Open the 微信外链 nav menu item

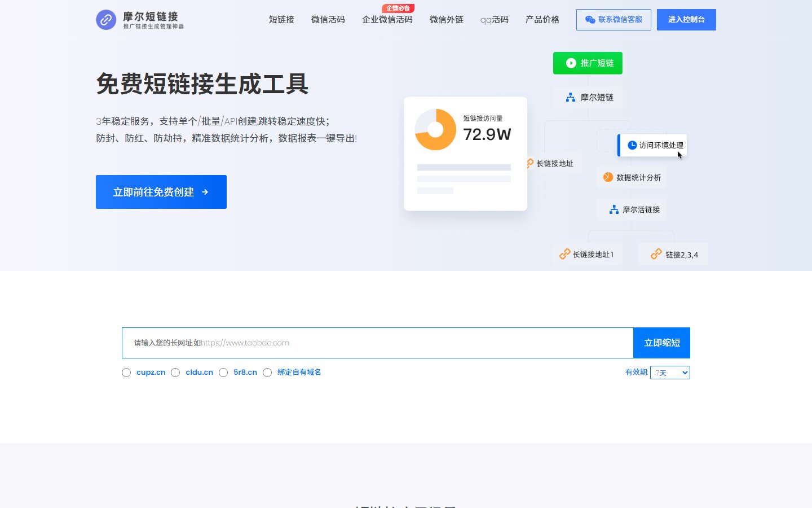[x=447, y=20]
